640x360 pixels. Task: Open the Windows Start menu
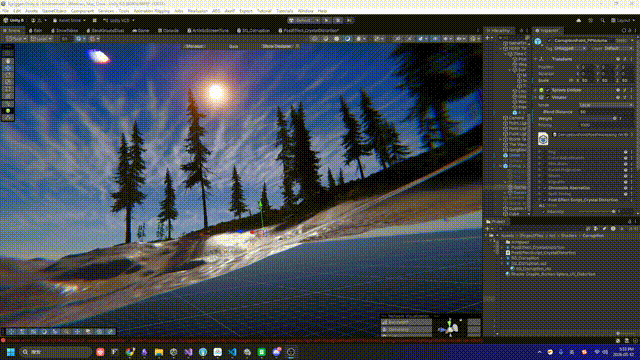tap(11, 352)
